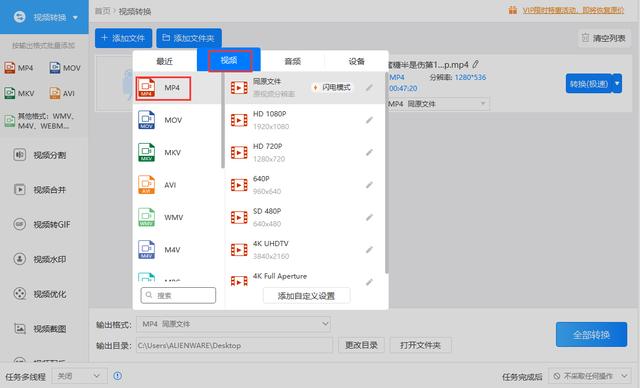Open the file's MP4 同原文件 format dropdown
Image resolution: width=640 pixels, height=388 pixels.
click(438, 104)
